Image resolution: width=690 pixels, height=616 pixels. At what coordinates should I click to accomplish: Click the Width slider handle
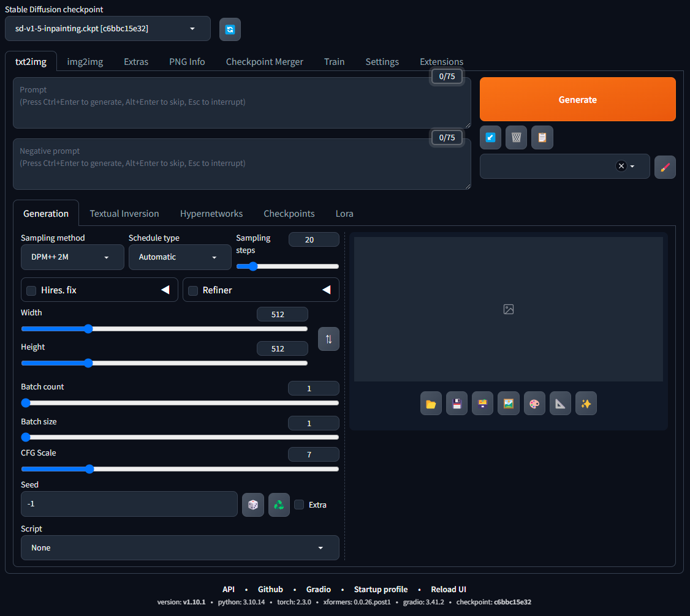pyautogui.click(x=88, y=329)
